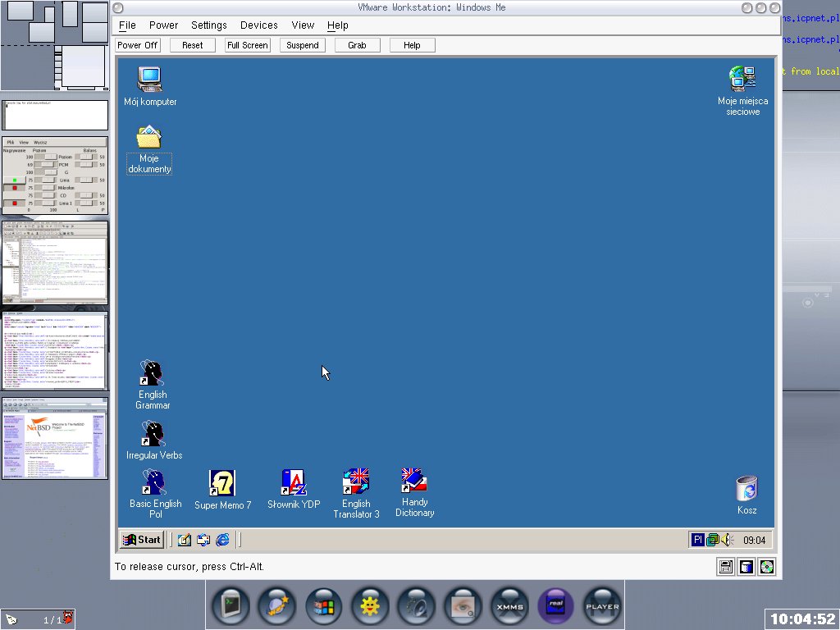
Task: Click the hard disk device icon
Action: tap(746, 567)
